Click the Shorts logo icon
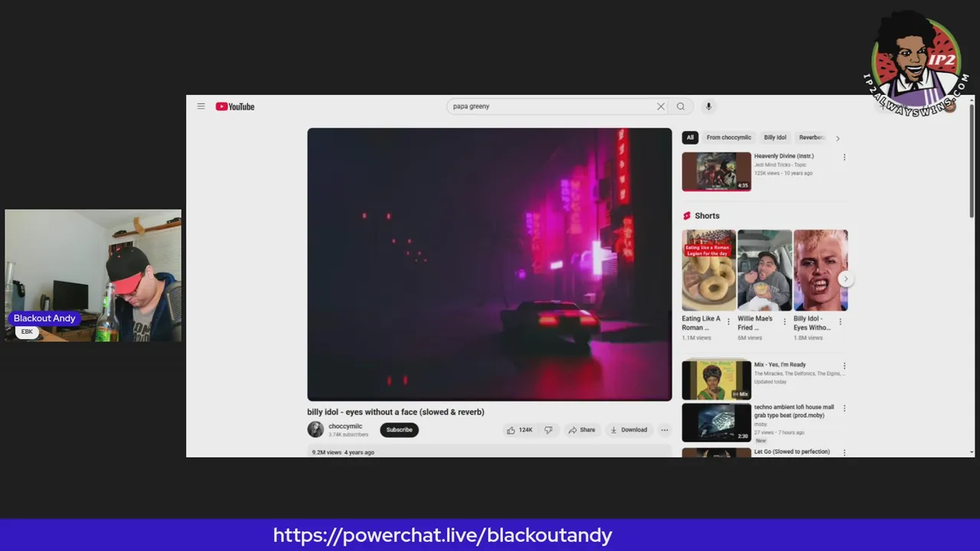 (687, 216)
